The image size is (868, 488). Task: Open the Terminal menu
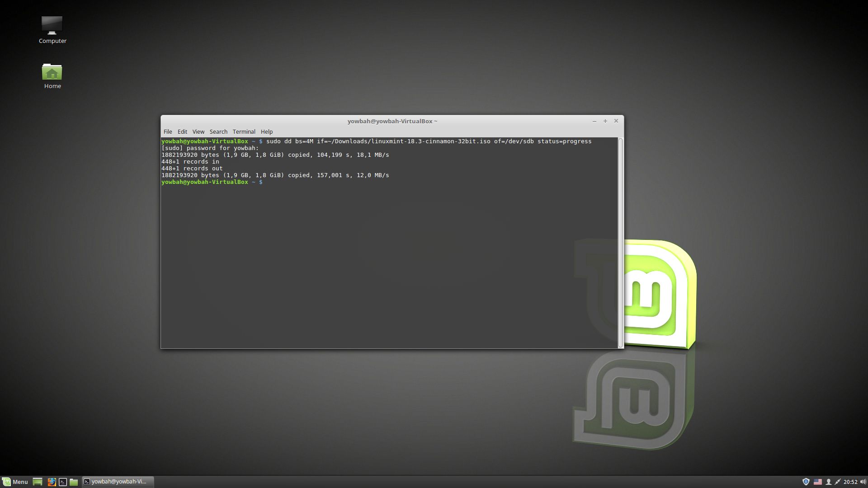click(244, 131)
